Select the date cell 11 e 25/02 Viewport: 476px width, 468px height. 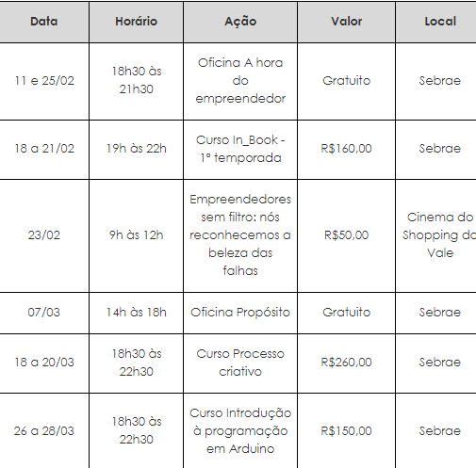pyautogui.click(x=44, y=81)
